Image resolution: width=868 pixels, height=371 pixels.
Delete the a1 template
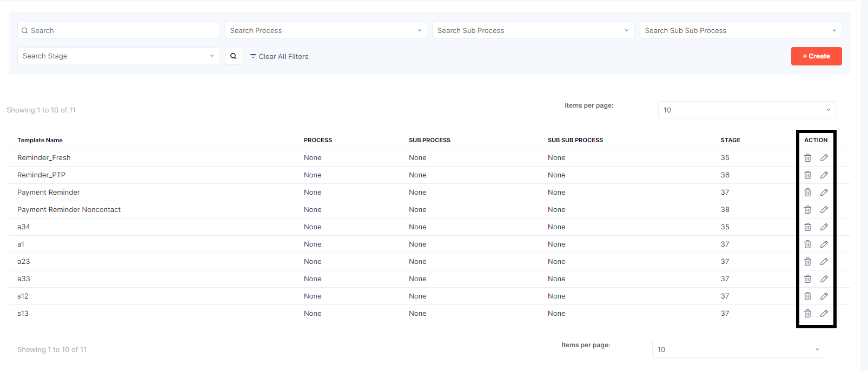[807, 244]
